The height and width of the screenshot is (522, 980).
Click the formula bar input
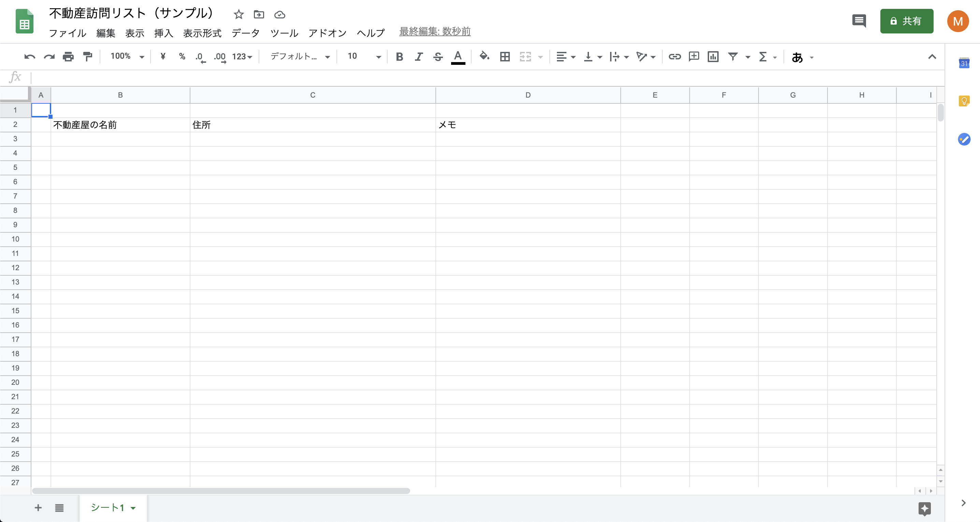(x=487, y=77)
